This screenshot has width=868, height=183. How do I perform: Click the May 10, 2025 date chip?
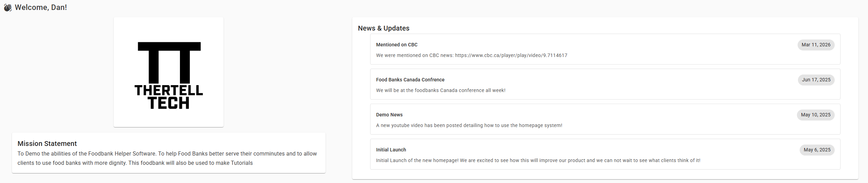[815, 115]
